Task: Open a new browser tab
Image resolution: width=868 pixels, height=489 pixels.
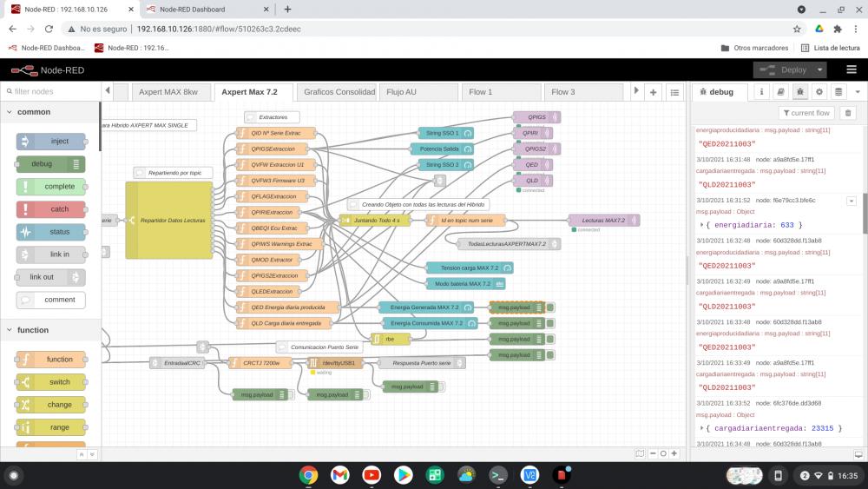Action: (287, 10)
